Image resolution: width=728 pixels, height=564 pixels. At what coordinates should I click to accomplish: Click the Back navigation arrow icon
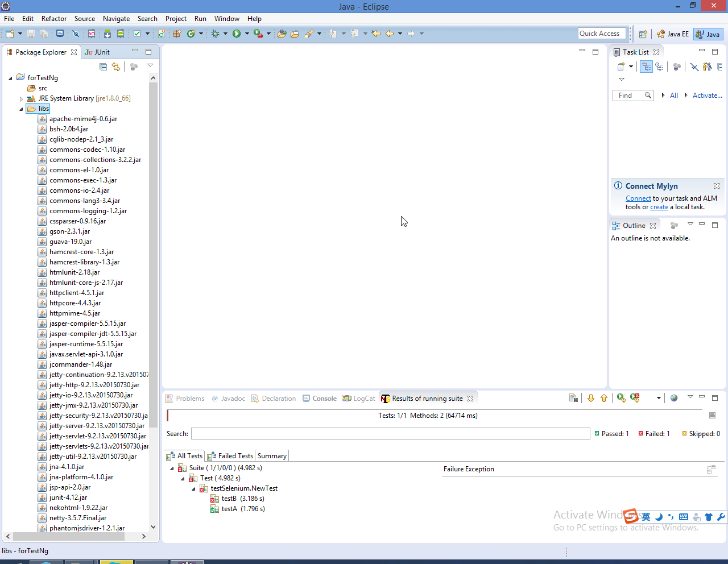(390, 34)
